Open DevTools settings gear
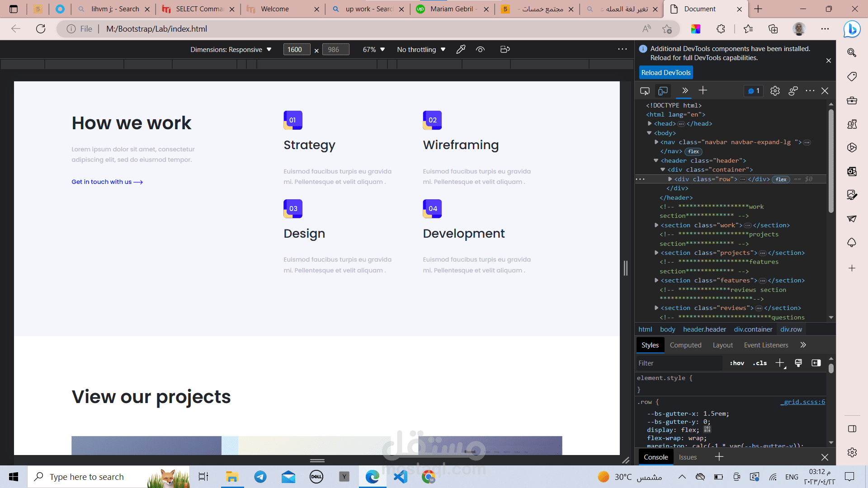Viewport: 868px width, 488px height. tap(775, 91)
